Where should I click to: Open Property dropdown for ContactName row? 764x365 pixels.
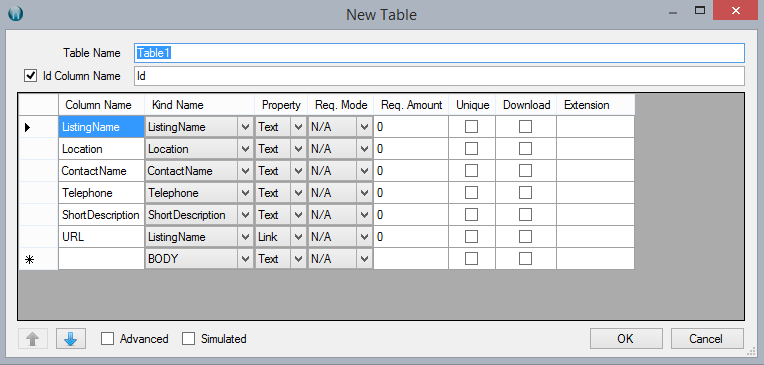298,171
